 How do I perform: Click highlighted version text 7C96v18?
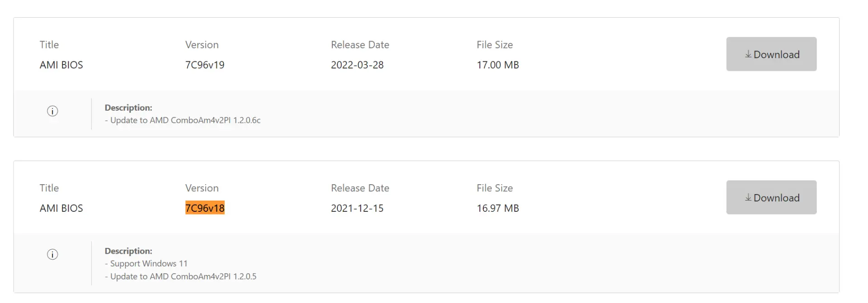tap(205, 208)
